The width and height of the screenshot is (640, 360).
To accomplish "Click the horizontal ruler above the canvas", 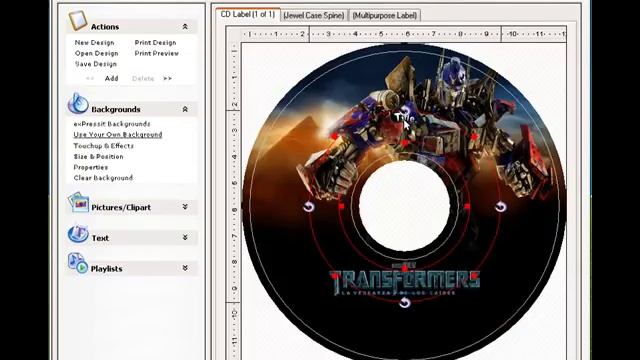I will tap(403, 34).
